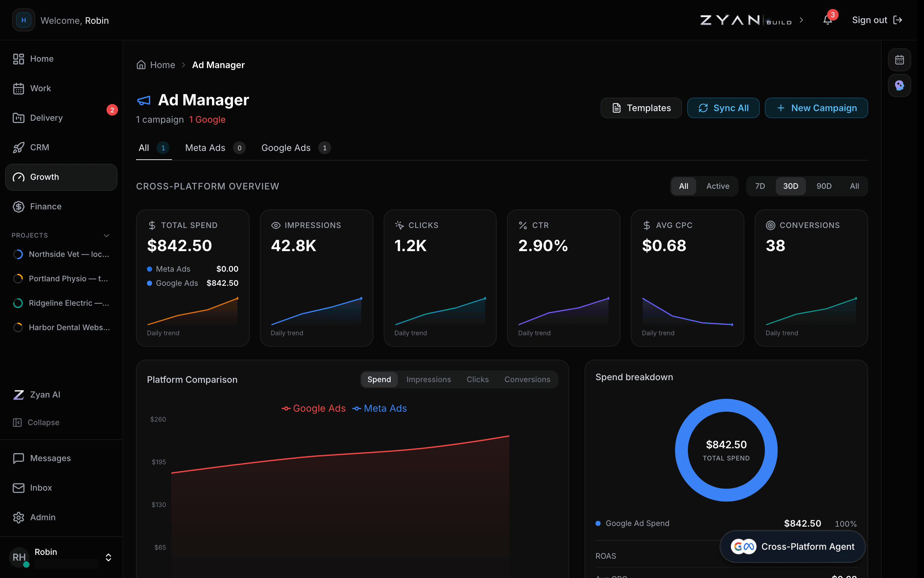This screenshot has height=578, width=924.
Task: Open the calendar panel icon
Action: [x=899, y=60]
